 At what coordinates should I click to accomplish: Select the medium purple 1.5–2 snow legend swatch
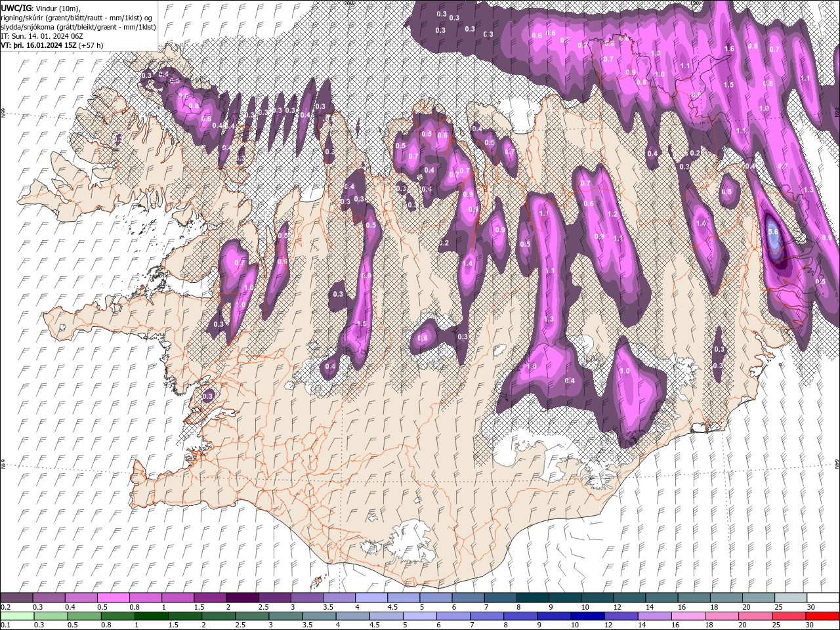click(x=209, y=598)
